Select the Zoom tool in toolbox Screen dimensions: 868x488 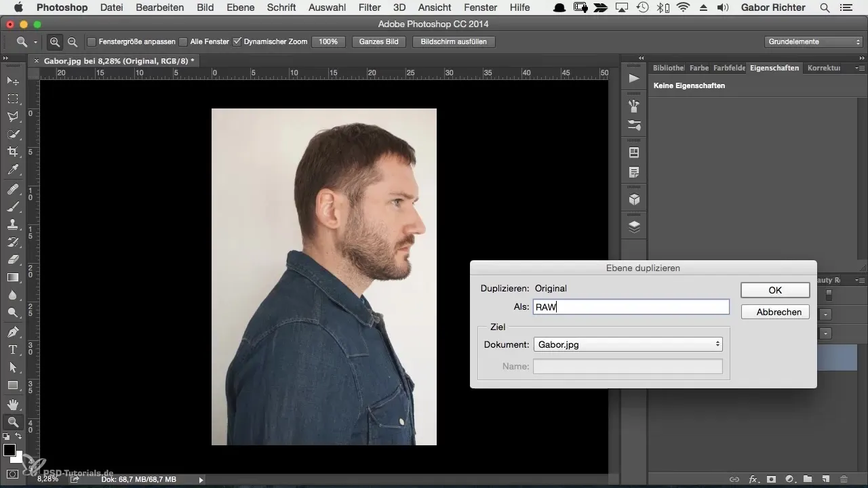(x=12, y=422)
